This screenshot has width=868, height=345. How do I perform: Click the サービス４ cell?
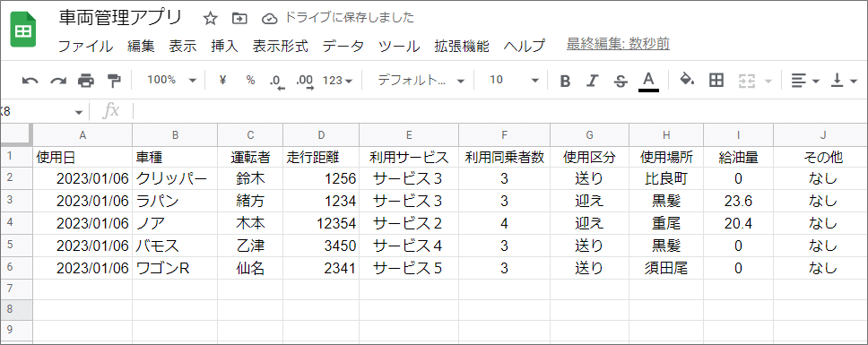[x=409, y=246]
